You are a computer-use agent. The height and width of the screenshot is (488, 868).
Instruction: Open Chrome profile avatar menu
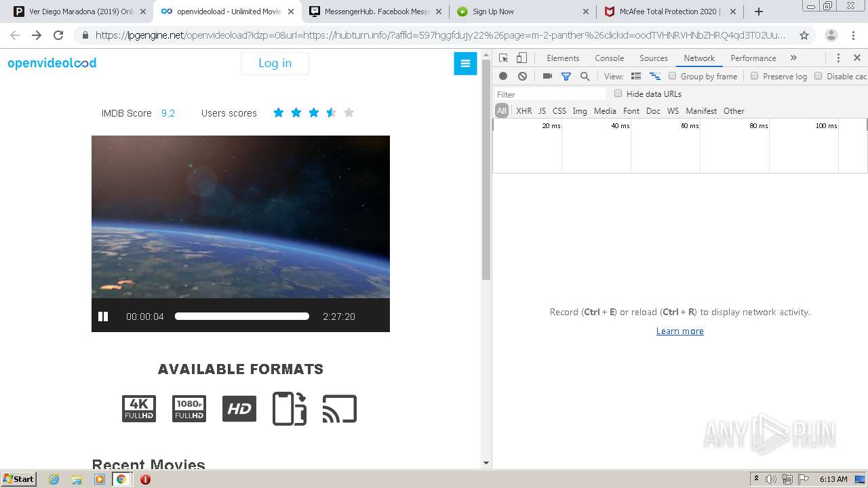[x=831, y=35]
